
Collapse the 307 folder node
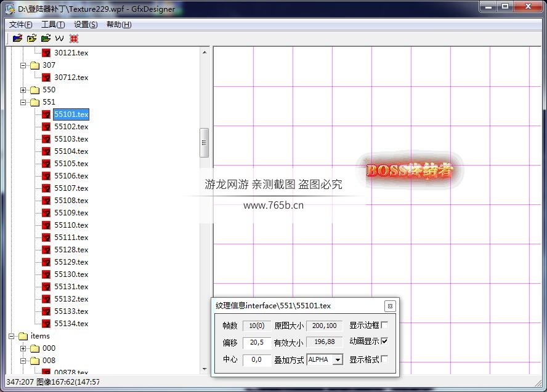coord(23,65)
